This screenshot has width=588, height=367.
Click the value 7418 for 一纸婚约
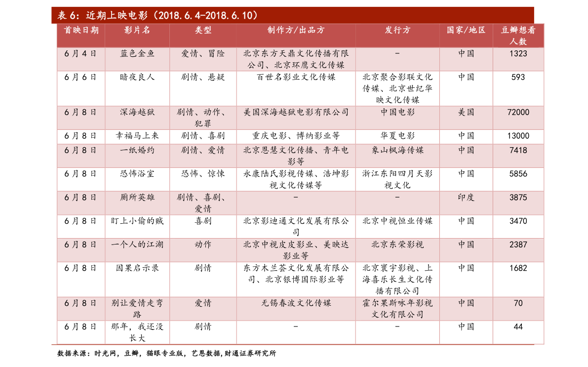(x=518, y=151)
